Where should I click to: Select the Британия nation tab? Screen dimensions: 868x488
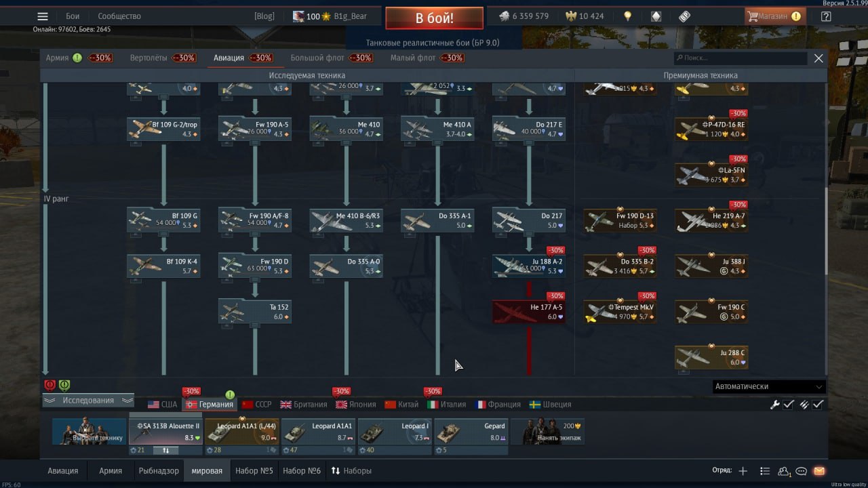pyautogui.click(x=304, y=405)
